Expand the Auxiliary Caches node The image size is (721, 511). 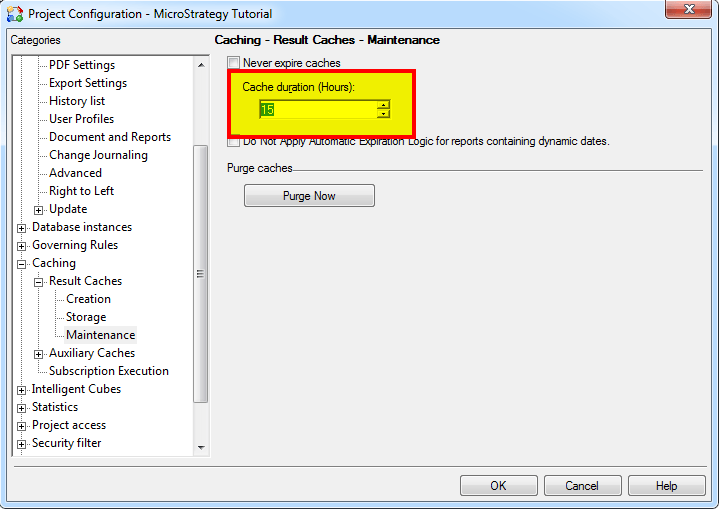(39, 354)
